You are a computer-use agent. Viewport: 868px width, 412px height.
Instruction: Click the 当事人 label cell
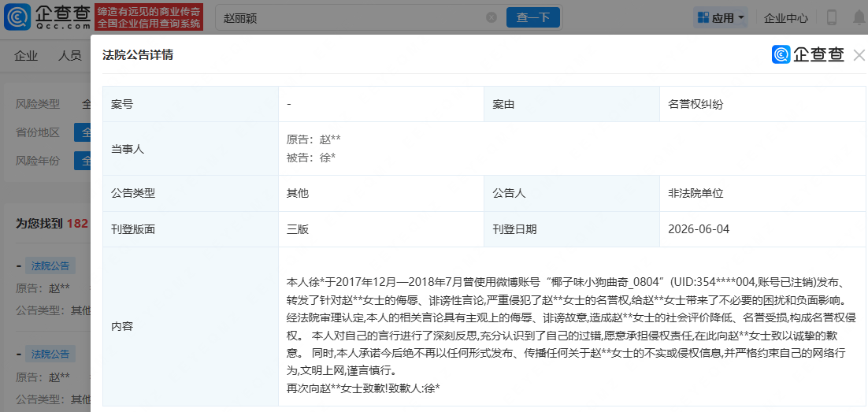pyautogui.click(x=191, y=149)
